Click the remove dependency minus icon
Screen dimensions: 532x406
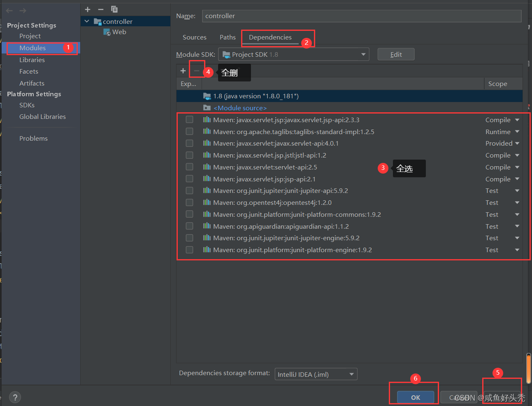click(x=196, y=70)
